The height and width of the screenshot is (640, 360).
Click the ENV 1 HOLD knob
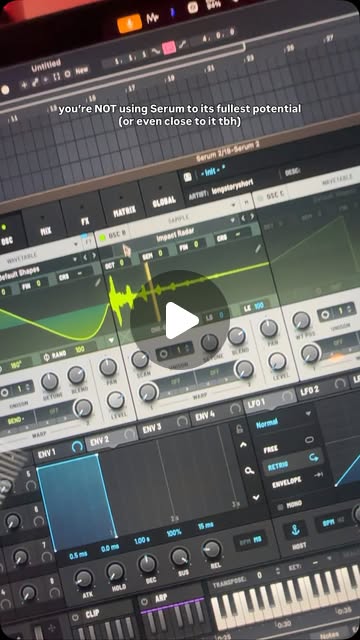point(115,571)
